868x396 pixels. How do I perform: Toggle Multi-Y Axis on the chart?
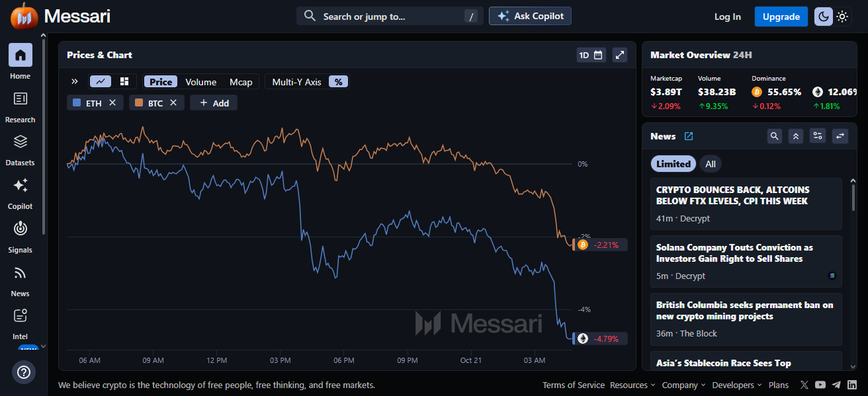pyautogui.click(x=296, y=82)
